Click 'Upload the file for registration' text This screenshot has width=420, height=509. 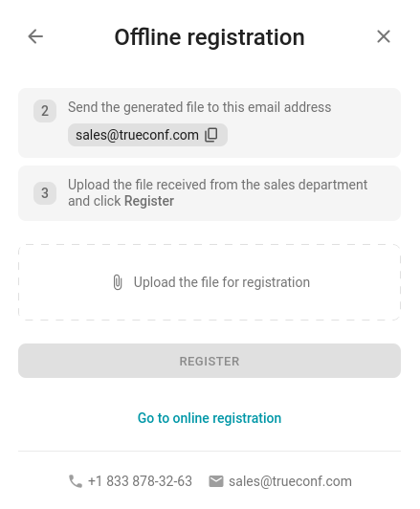point(222,282)
